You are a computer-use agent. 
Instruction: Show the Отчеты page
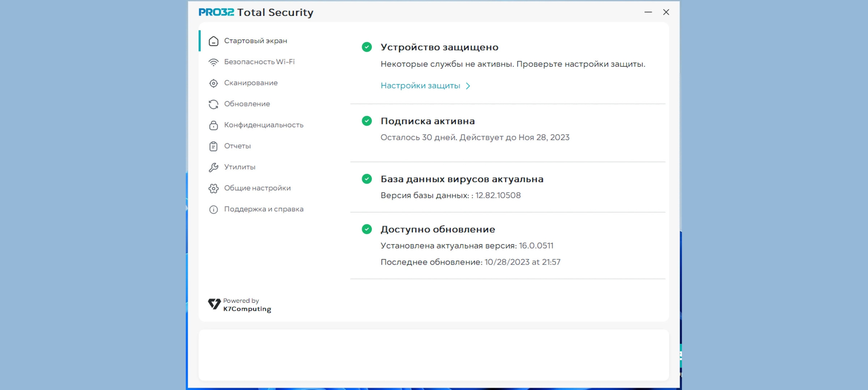click(x=237, y=146)
